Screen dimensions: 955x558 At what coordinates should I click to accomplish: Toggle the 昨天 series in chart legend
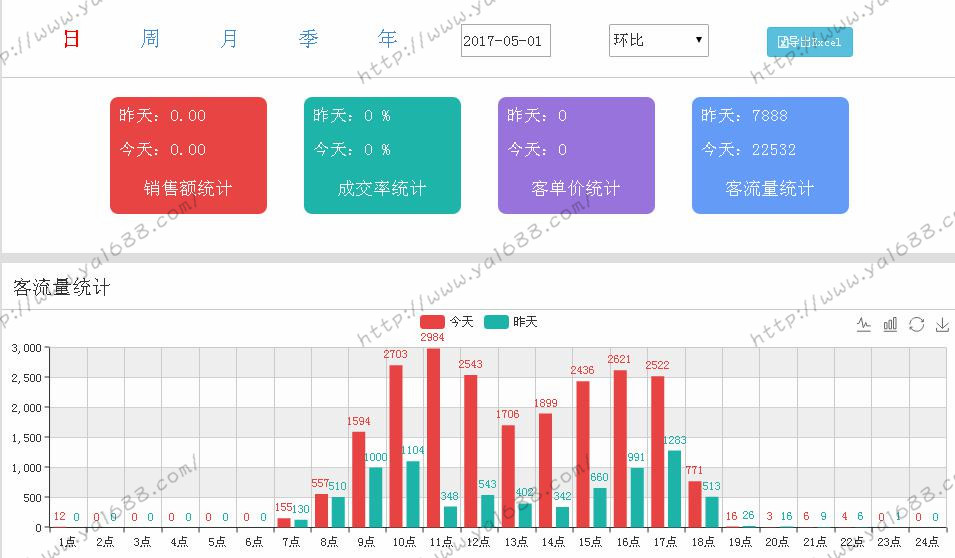[511, 322]
